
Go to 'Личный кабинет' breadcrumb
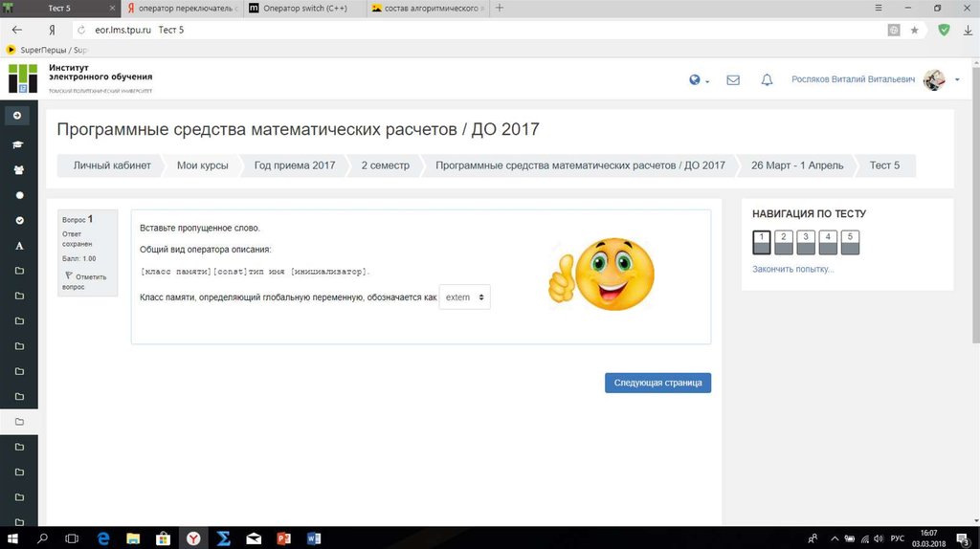tap(112, 165)
